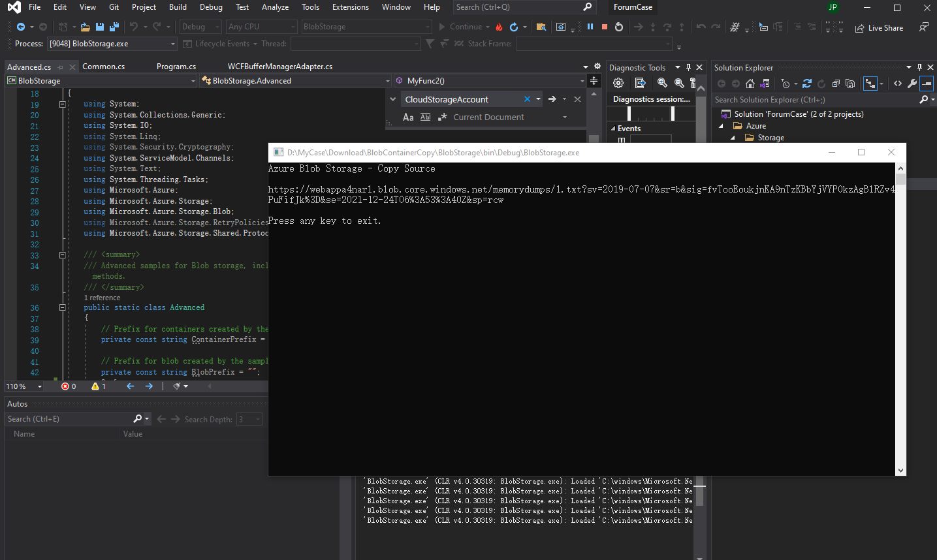Open the Any CPU platform dropdown
Image resolution: width=937 pixels, height=560 pixels.
(261, 27)
